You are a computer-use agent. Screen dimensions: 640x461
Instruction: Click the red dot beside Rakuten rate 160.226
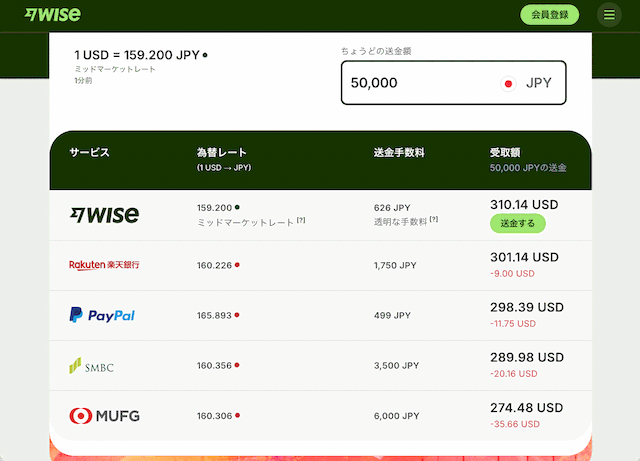[x=237, y=265]
